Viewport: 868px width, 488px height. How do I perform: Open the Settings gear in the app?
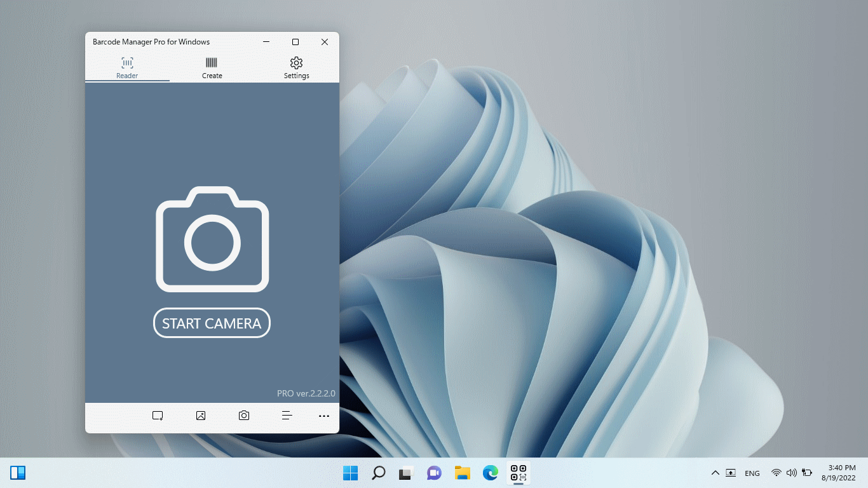point(296,63)
